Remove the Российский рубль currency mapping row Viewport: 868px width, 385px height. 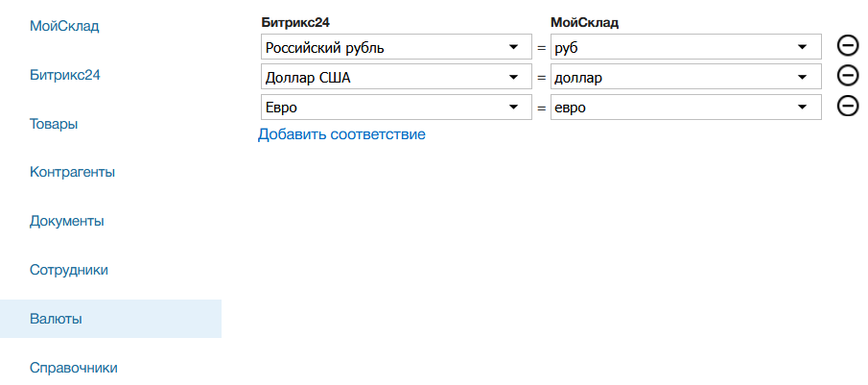(847, 46)
